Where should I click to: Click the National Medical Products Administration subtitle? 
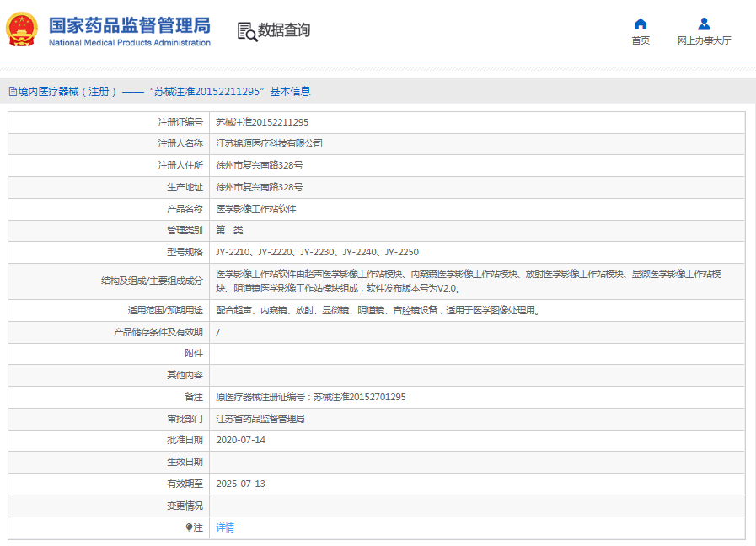click(129, 43)
